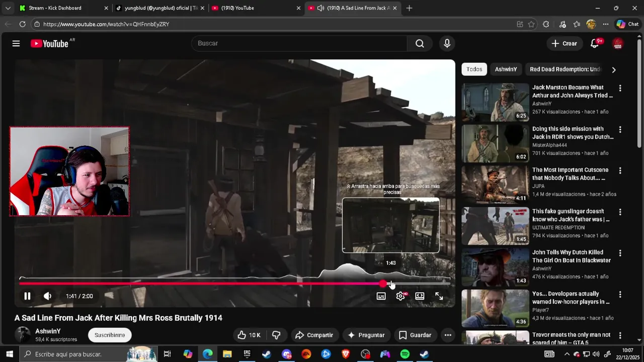
Task: Click the YouTube logo
Action: tap(49, 44)
